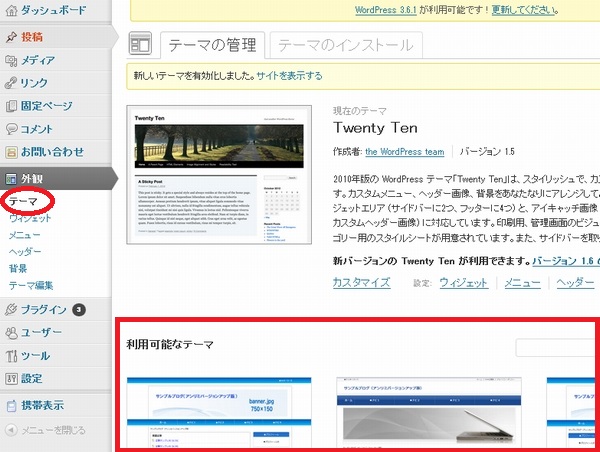The height and width of the screenshot is (452, 600).
Task: Click the collapse arrow icon beside メニューを閉じる
Action: (x=11, y=430)
